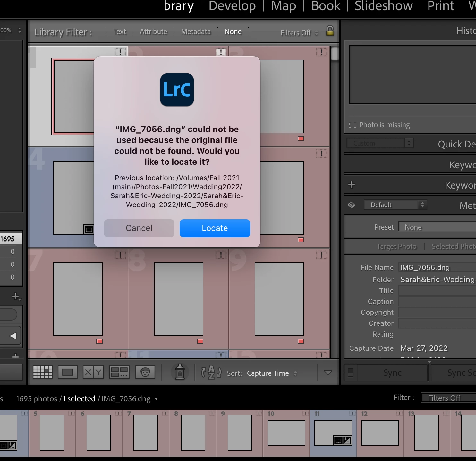This screenshot has height=461, width=476.
Task: Open Survey view icon
Action: 119,372
